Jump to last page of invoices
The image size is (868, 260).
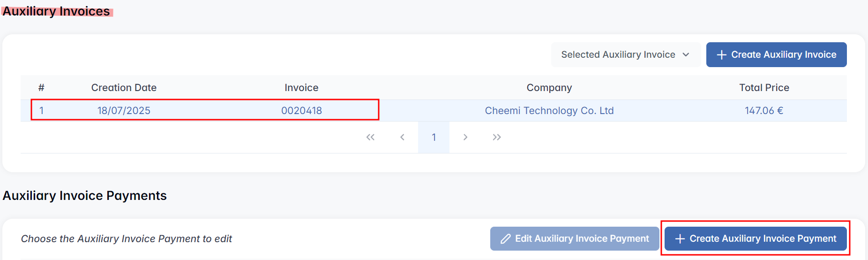[x=497, y=137]
